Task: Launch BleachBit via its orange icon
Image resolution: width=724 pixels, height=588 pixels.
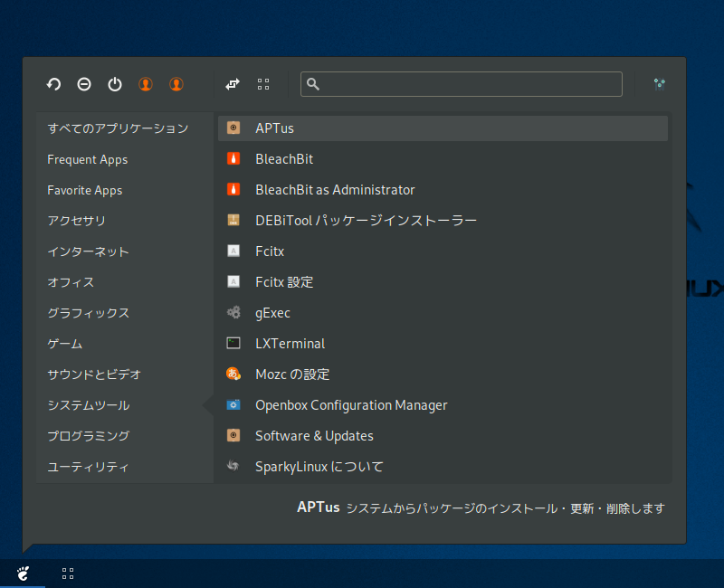Action: coord(233,159)
